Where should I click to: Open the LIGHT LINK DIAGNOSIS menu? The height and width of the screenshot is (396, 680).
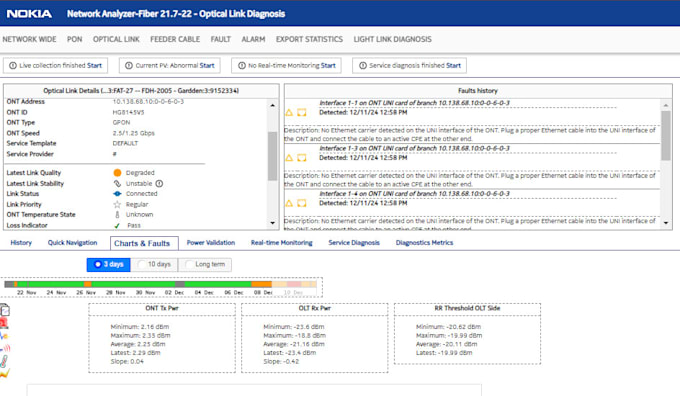point(392,39)
